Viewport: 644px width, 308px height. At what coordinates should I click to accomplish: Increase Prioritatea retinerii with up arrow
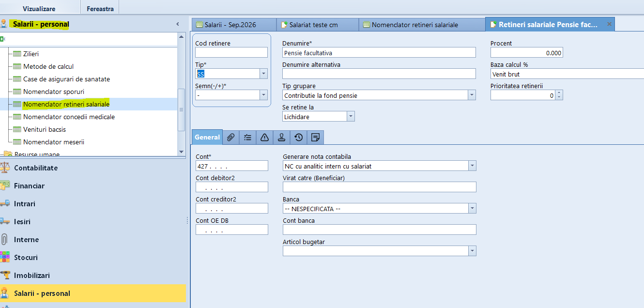[559, 93]
